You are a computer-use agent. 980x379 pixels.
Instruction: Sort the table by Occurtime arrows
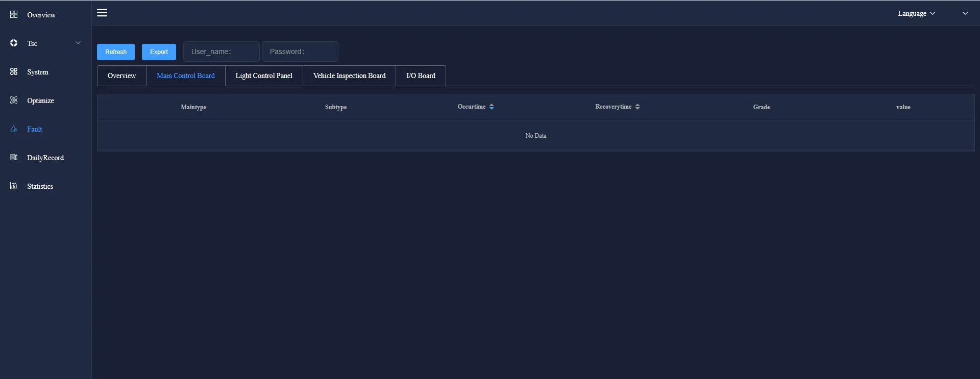click(x=492, y=107)
